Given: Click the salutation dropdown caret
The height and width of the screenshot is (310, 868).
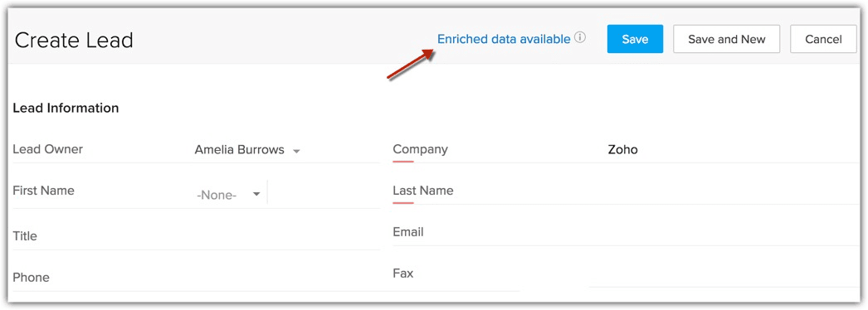Looking at the screenshot, I should (x=256, y=194).
